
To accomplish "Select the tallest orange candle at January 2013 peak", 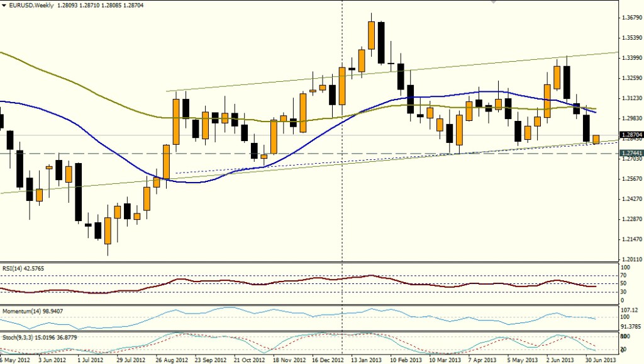I will click(371, 35).
